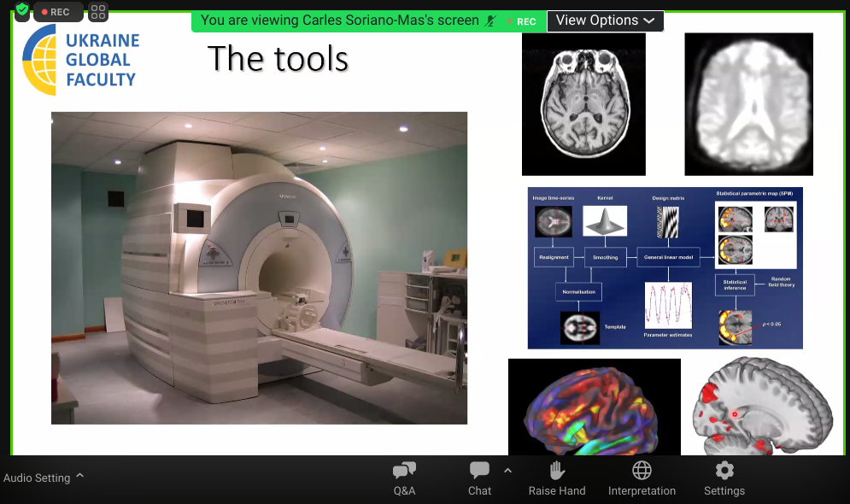Viewport: 850px width, 504px height.
Task: Open the Chat panel
Action: pyautogui.click(x=479, y=479)
